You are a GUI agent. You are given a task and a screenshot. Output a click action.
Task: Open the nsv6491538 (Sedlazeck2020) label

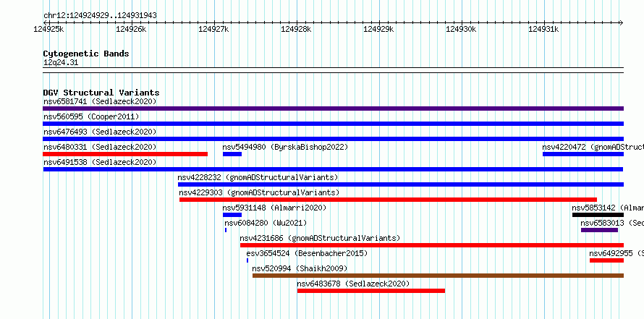100,162
